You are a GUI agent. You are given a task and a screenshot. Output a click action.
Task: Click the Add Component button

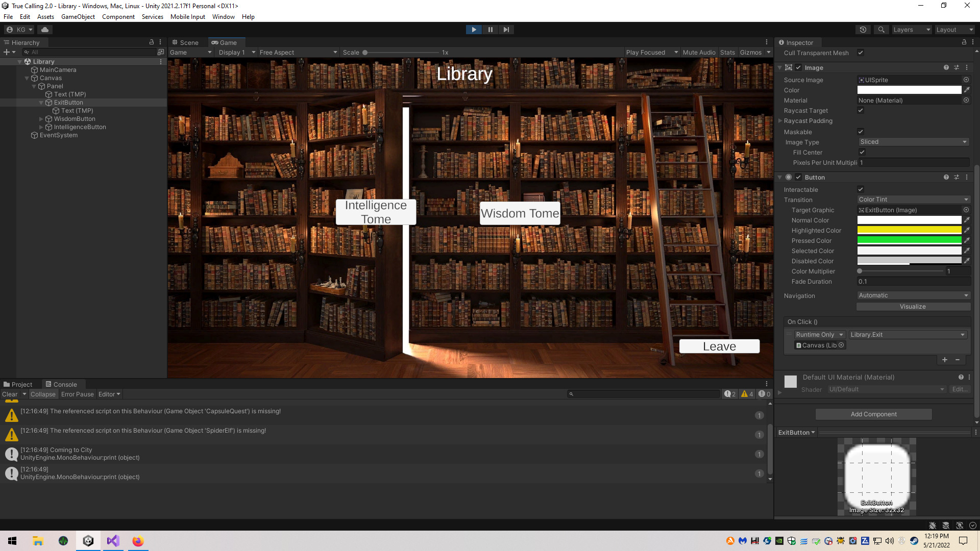(x=873, y=414)
